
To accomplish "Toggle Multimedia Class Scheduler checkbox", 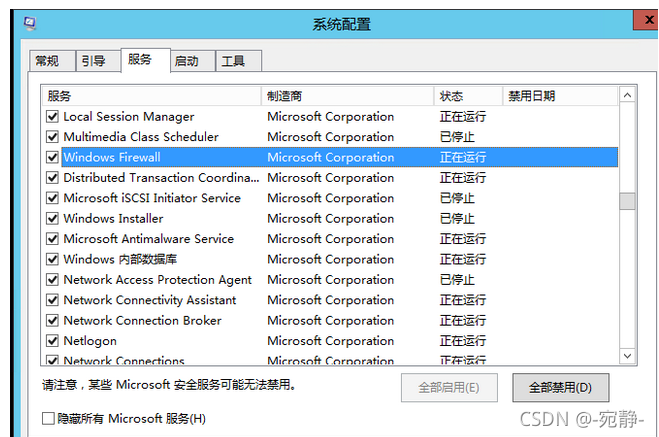I will point(52,137).
